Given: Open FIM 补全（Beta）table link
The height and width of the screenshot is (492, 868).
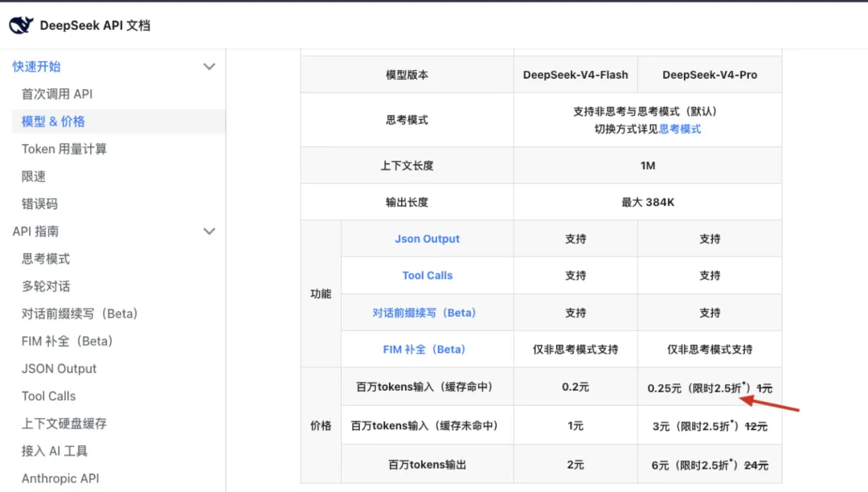Looking at the screenshot, I should tap(424, 350).
